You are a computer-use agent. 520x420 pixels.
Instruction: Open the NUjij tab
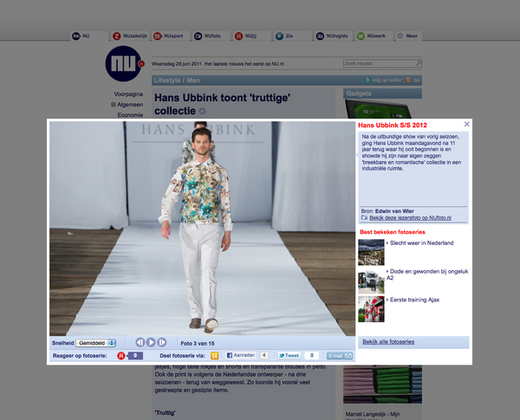[x=251, y=36]
